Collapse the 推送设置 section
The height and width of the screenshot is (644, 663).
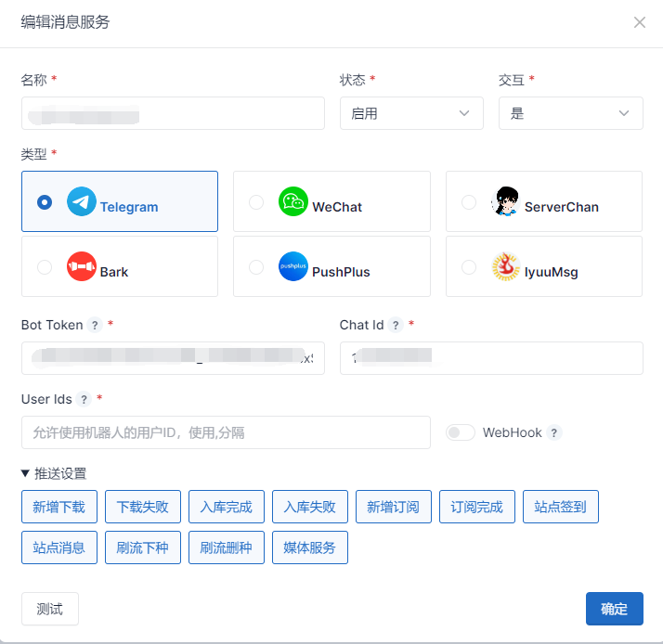[x=54, y=473]
